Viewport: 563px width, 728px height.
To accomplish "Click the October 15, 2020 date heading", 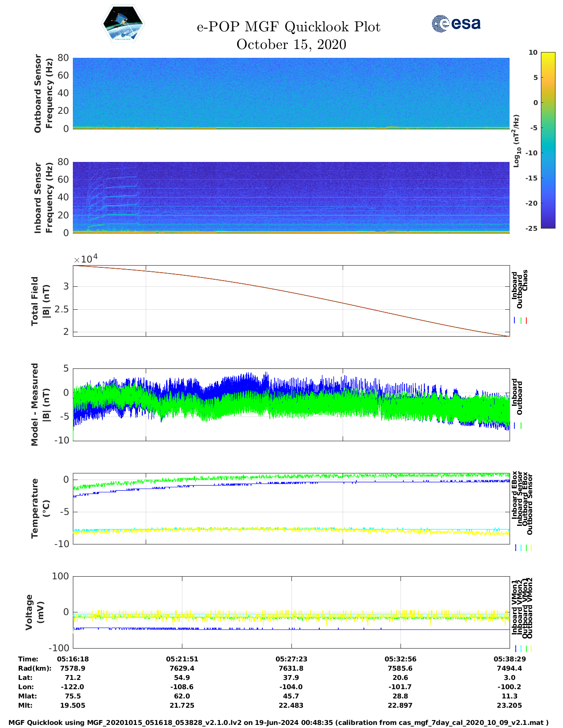I will 291,45.
